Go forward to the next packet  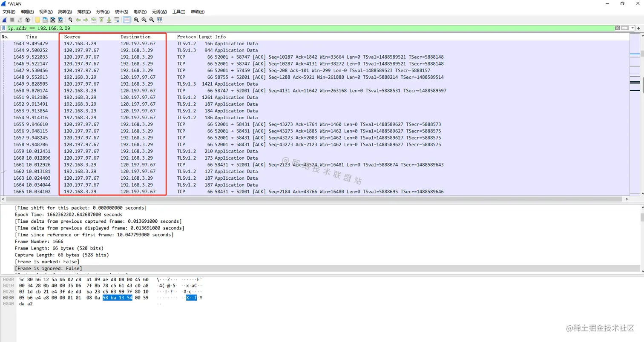pyautogui.click(x=86, y=20)
